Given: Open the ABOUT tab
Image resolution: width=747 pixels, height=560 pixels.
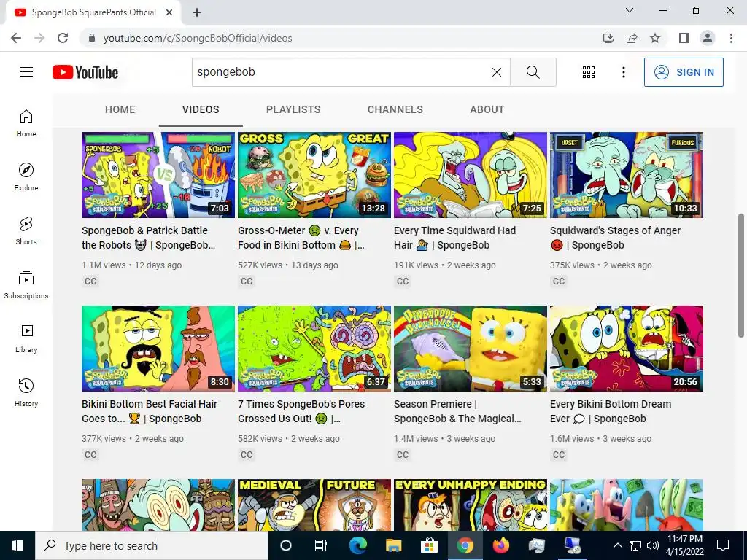Looking at the screenshot, I should coord(487,109).
